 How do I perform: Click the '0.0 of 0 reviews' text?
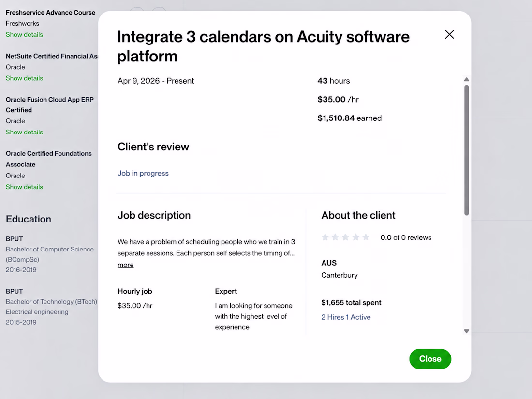(406, 237)
